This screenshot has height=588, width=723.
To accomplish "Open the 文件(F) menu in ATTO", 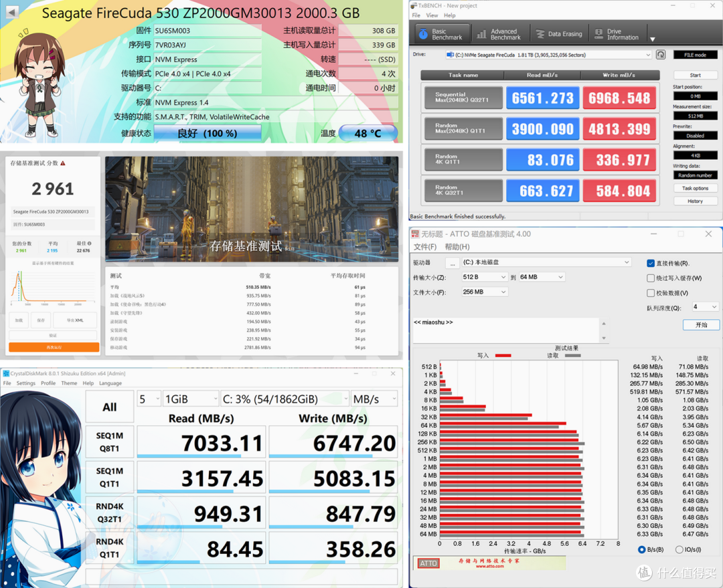I will (x=424, y=247).
